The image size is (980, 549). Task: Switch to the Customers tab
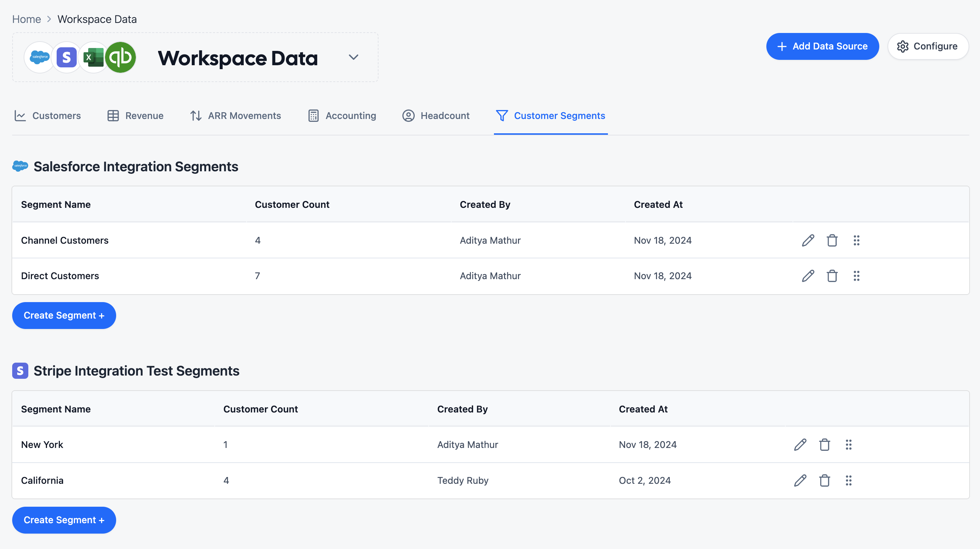[x=48, y=116]
